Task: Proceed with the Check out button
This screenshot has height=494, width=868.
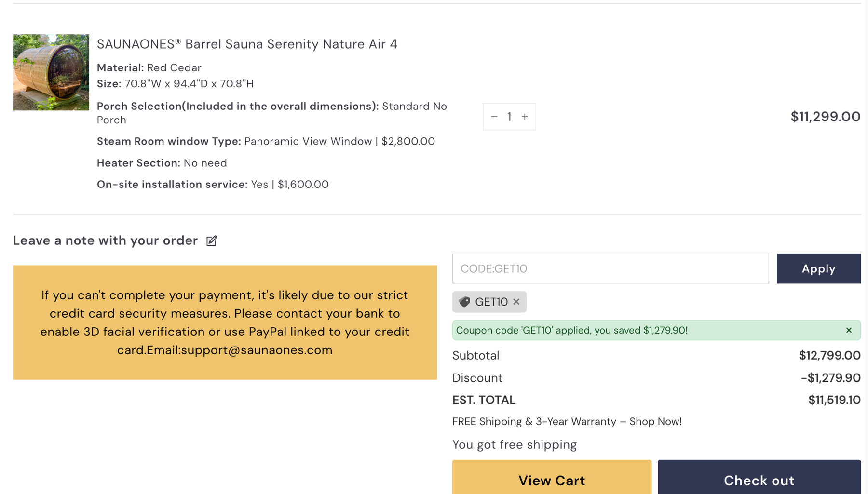Action: (x=759, y=477)
